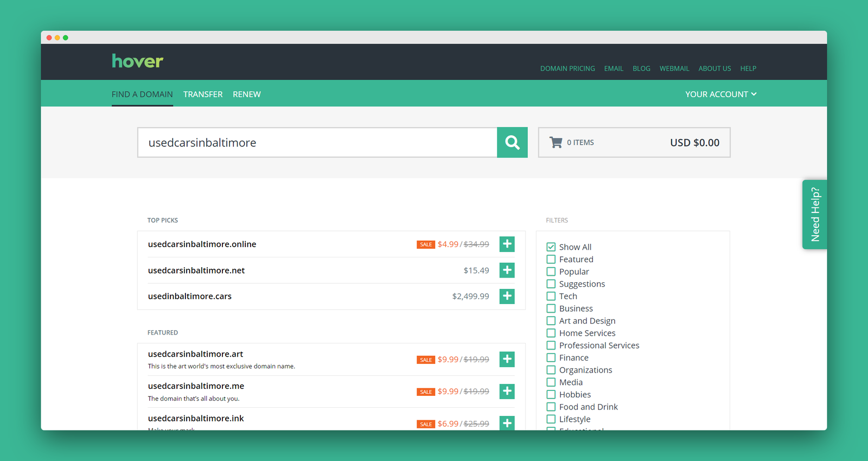The height and width of the screenshot is (461, 868).
Task: Toggle the Professional Services filter
Action: pos(551,345)
